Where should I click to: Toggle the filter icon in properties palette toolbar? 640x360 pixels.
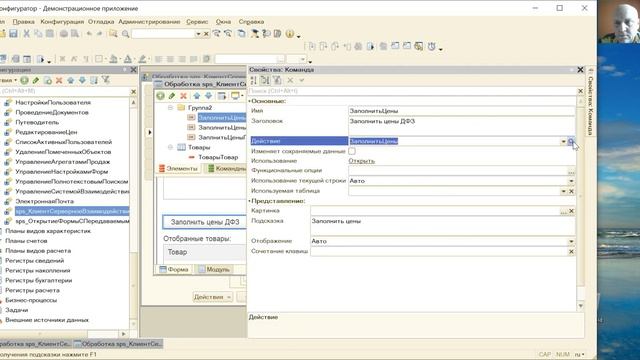(x=277, y=80)
